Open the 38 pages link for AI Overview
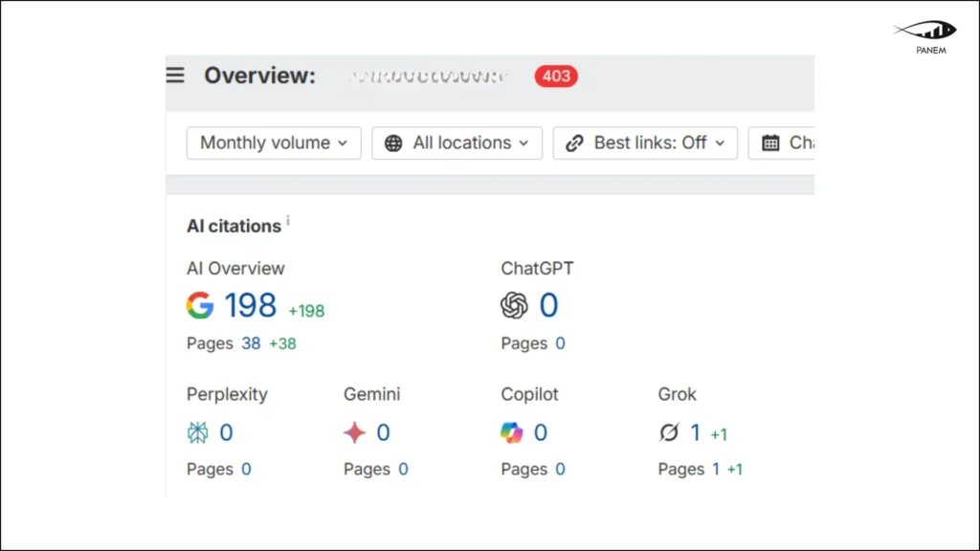The image size is (980, 551). (251, 343)
